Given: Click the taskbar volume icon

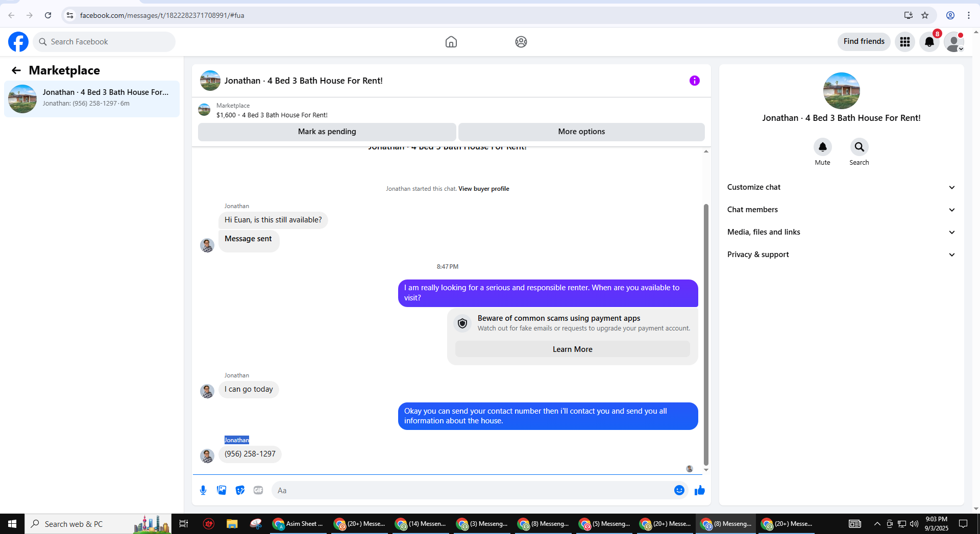Looking at the screenshot, I should tap(914, 524).
